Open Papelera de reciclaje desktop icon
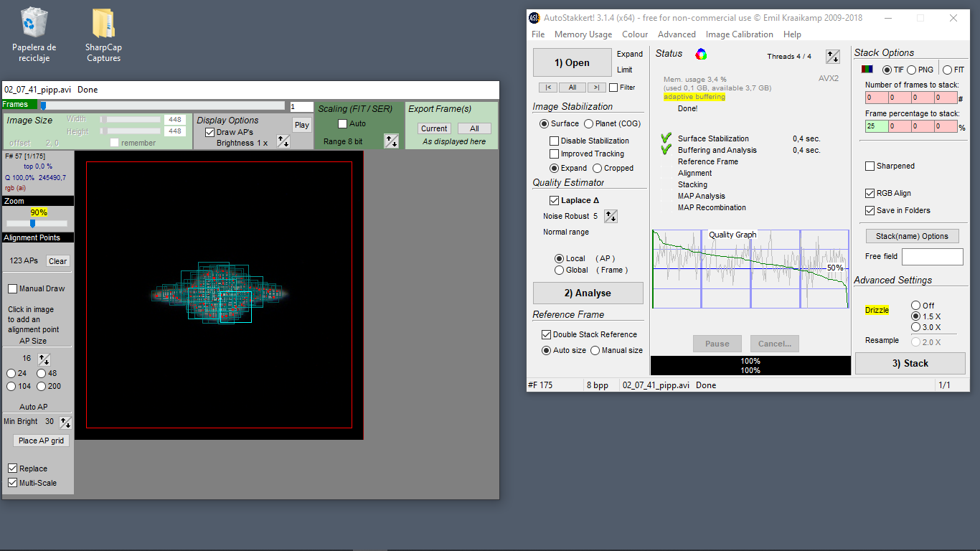The width and height of the screenshot is (980, 551). (x=34, y=34)
